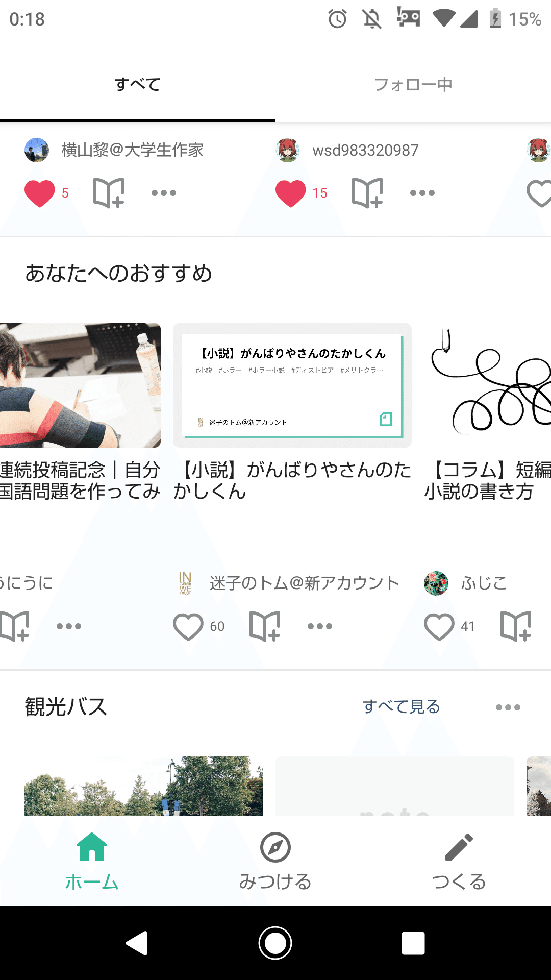
Task: Select the すべて tab
Action: [x=138, y=84]
